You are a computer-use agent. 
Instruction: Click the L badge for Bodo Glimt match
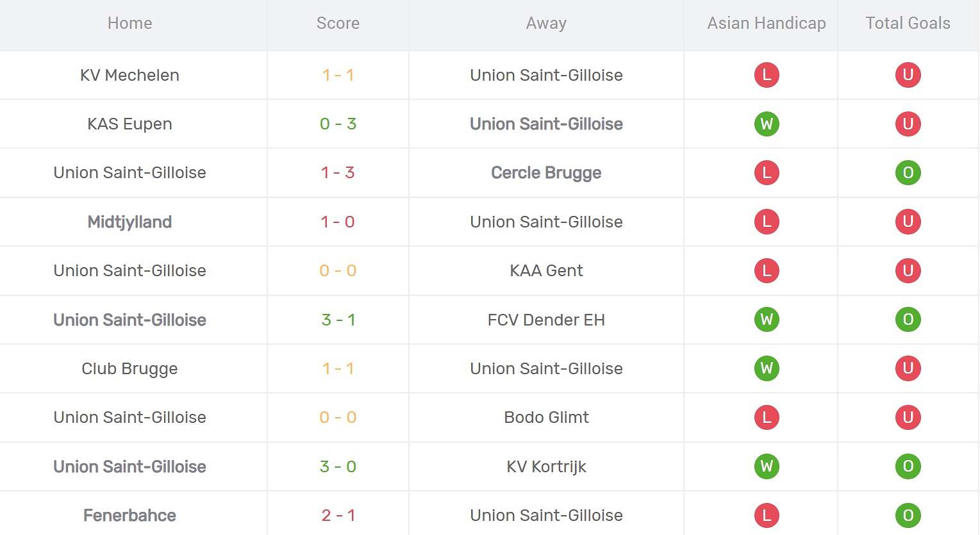click(767, 417)
